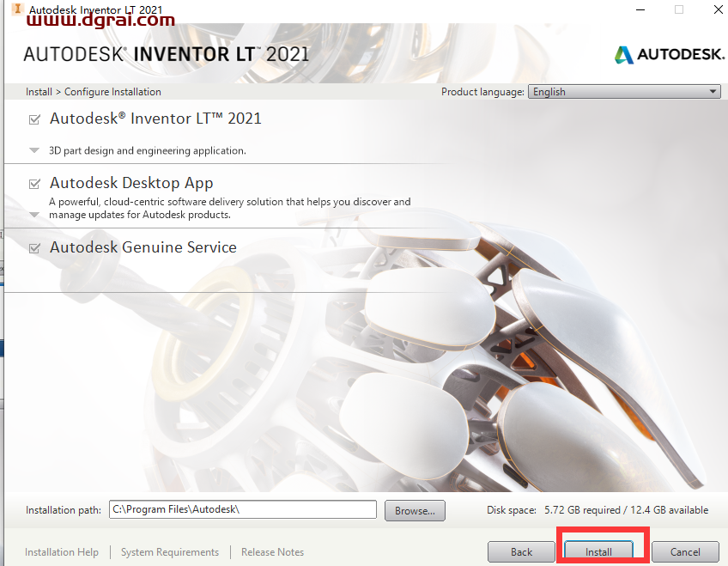Disable the Autodesk Genuine Service checkbox
Viewport: 728px width, 566px height.
point(34,248)
